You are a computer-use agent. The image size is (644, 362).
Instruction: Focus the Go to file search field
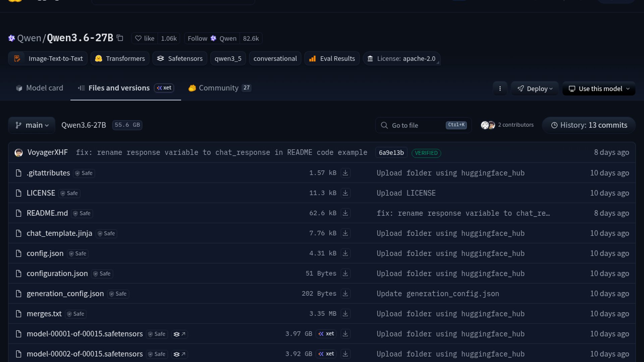pyautogui.click(x=423, y=125)
